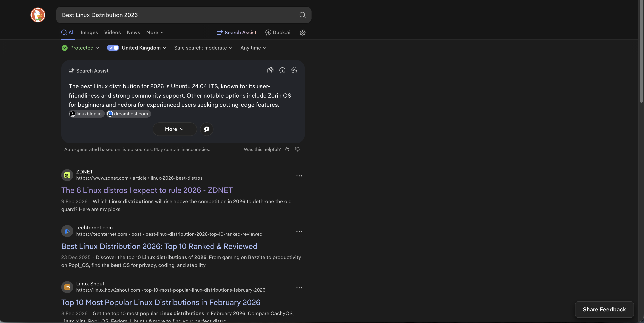The width and height of the screenshot is (644, 323).
Task: Click the techternet.com result URL
Action: pyautogui.click(x=169, y=234)
